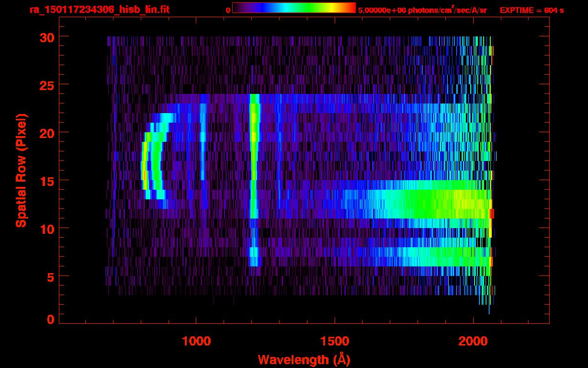Click the y-axis tick label 0
This screenshot has height=368, width=588.
51,320
